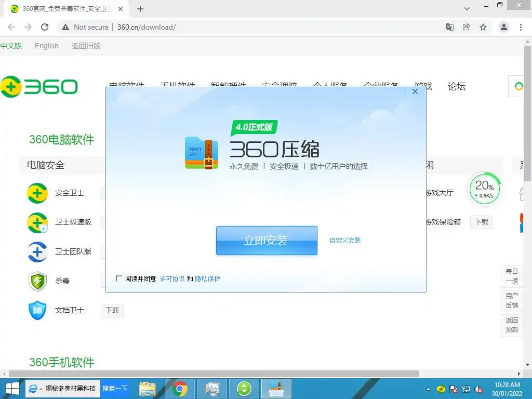Click the Not secure warning icon

pyautogui.click(x=65, y=27)
